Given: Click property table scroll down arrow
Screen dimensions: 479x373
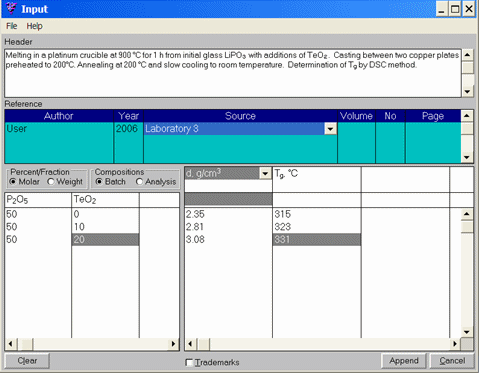Looking at the screenshot, I should coord(467,332).
